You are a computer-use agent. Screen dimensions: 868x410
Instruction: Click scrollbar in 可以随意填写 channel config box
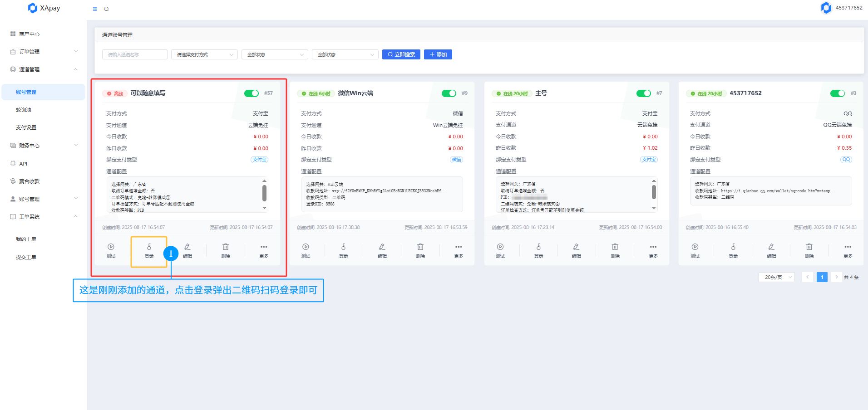point(264,194)
